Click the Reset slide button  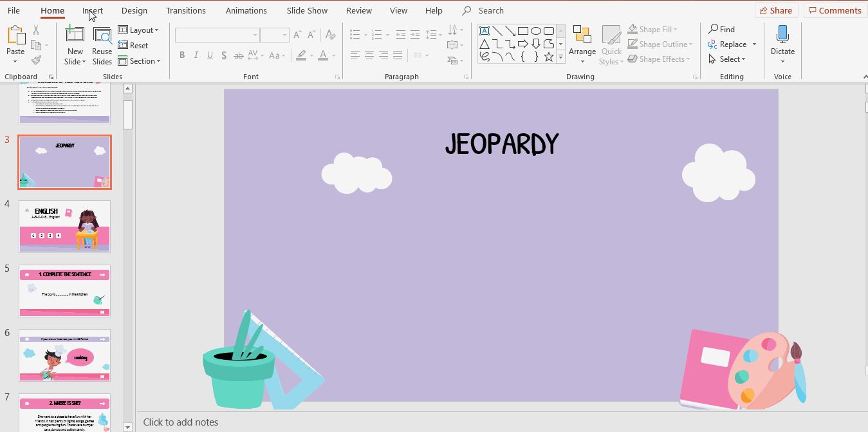click(134, 45)
